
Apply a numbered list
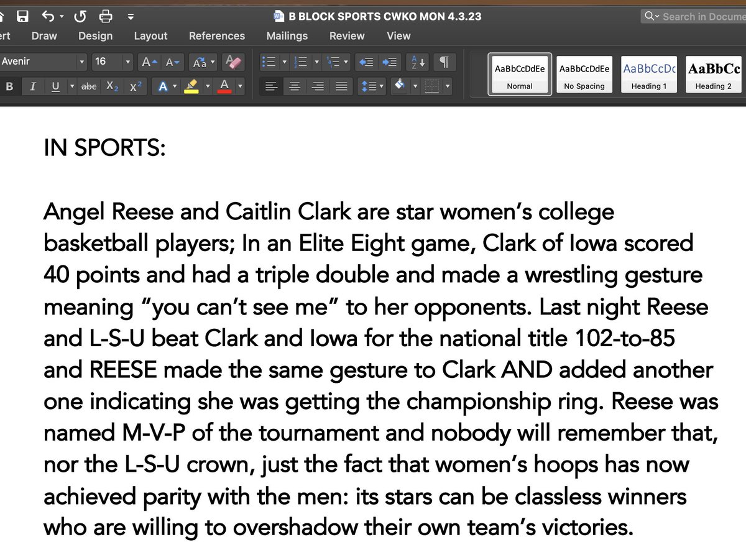pyautogui.click(x=301, y=62)
